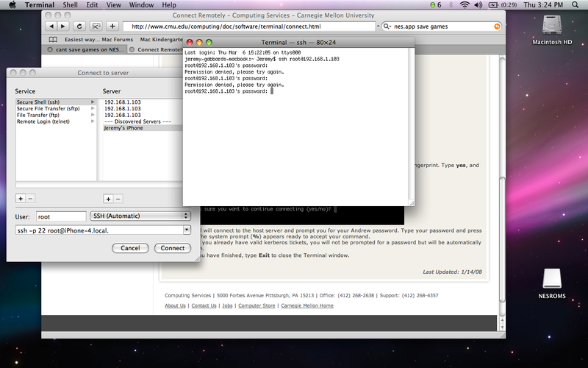Screen dimensions: 588x368
Task: Click About Us link in page footer
Action: [x=175, y=305]
